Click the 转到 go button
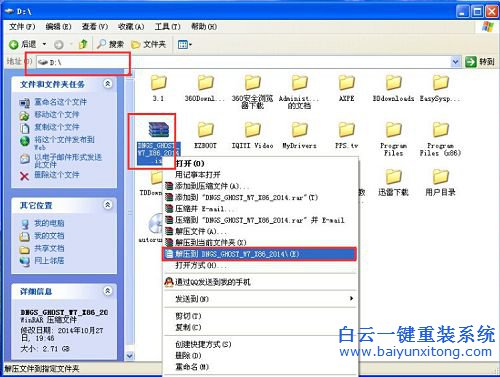 pyautogui.click(x=480, y=62)
